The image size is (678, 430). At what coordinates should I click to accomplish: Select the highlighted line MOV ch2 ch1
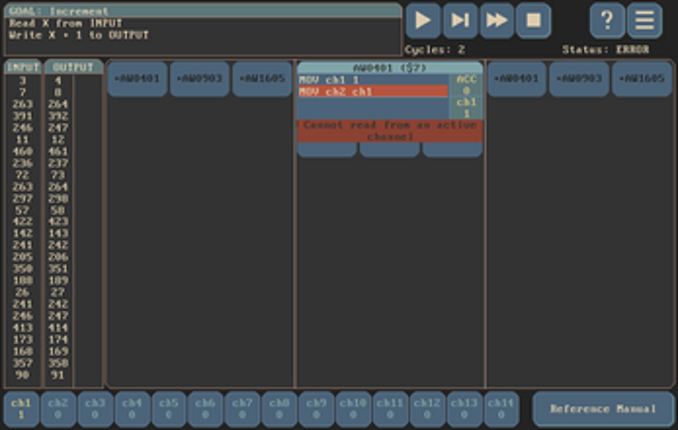pyautogui.click(x=373, y=91)
